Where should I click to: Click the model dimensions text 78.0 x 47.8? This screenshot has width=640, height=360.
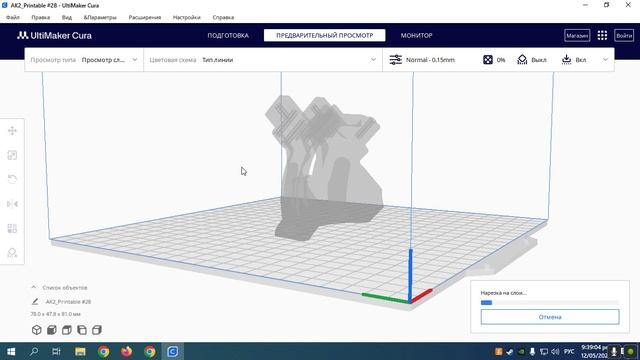pos(56,314)
